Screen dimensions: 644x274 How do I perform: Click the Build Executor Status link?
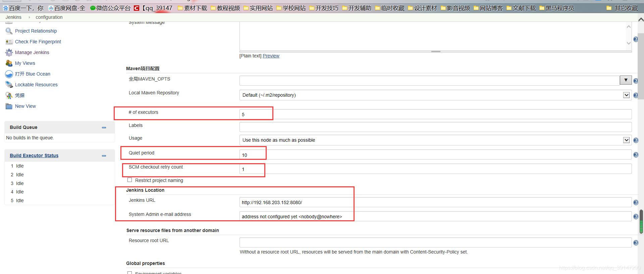click(x=34, y=155)
